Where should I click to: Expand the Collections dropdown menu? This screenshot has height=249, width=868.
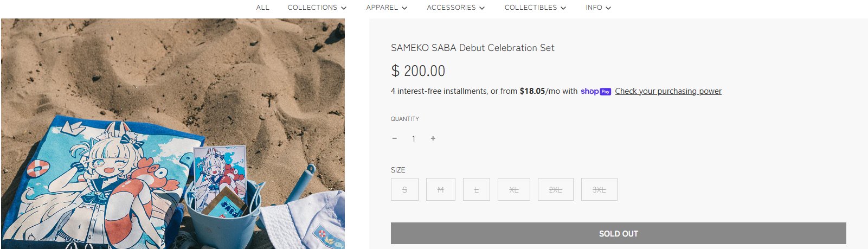point(317,8)
